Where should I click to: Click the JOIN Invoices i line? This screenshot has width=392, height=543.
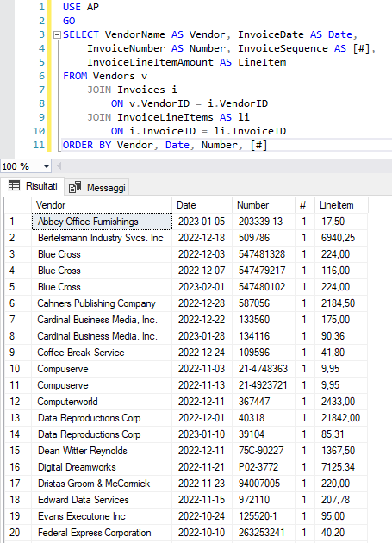pyautogui.click(x=132, y=90)
